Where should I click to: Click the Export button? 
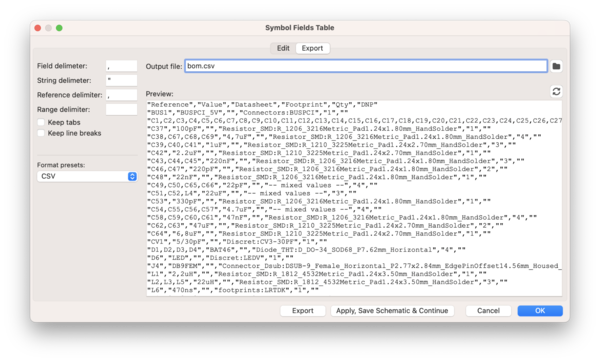(x=303, y=311)
